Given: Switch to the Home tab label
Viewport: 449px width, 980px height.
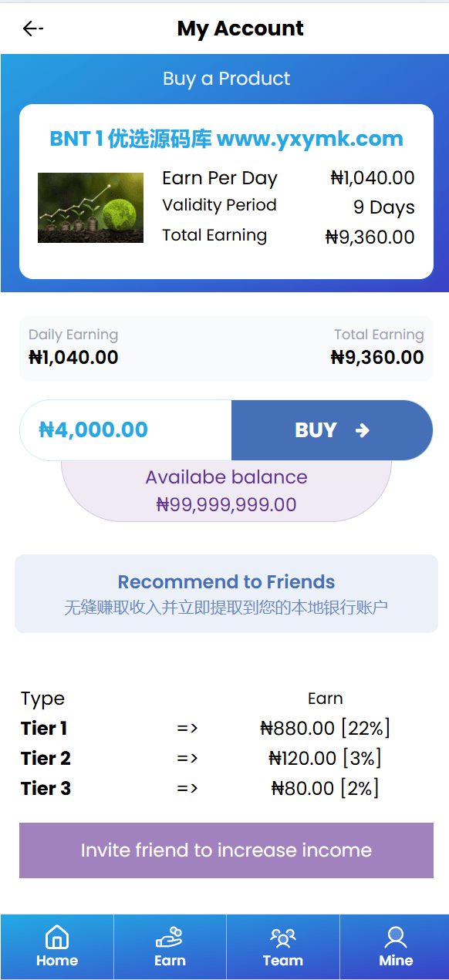Looking at the screenshot, I should (x=57, y=961).
